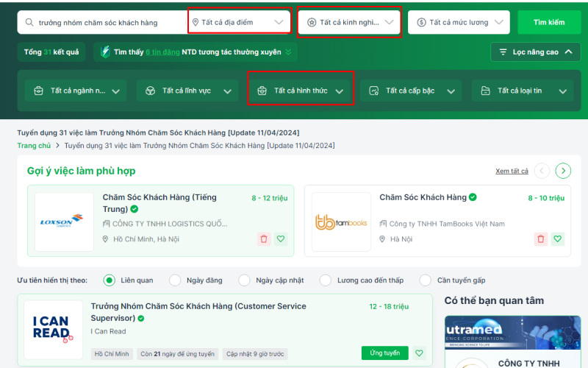588x368 pixels.
Task: Select the Lương cao đến thấp radio button
Action: [325, 280]
